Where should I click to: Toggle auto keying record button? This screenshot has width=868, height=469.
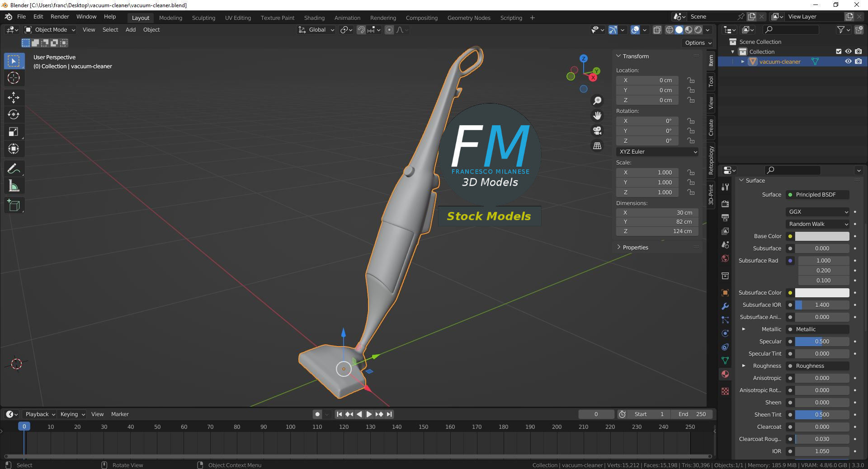(317, 414)
